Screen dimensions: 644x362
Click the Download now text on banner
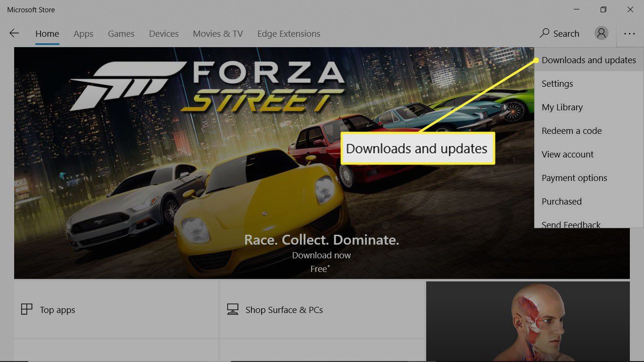click(322, 255)
